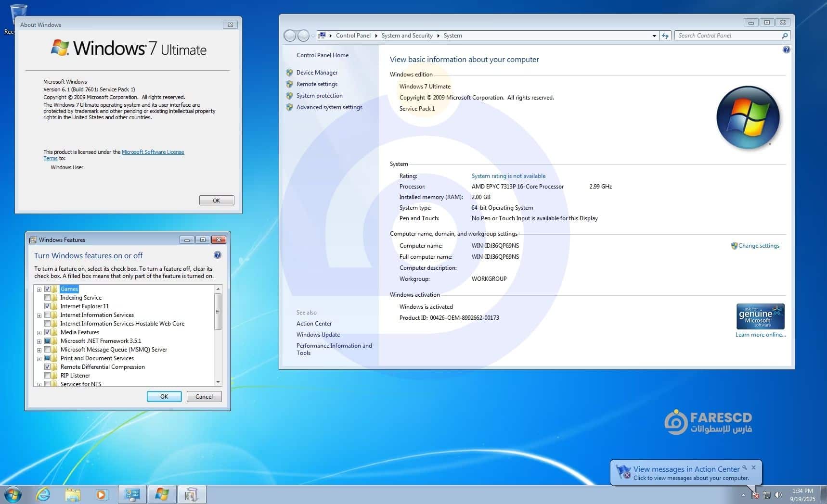
Task: Click the help icon in System window
Action: 786,50
